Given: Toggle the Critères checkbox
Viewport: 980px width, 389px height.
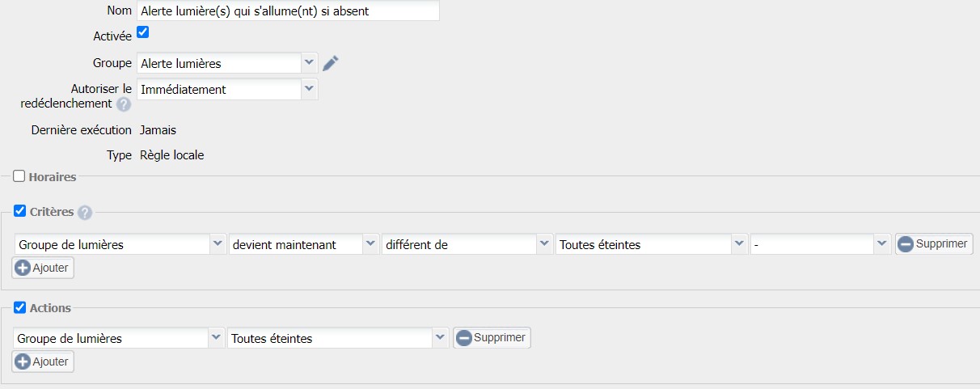Looking at the screenshot, I should tap(20, 211).
